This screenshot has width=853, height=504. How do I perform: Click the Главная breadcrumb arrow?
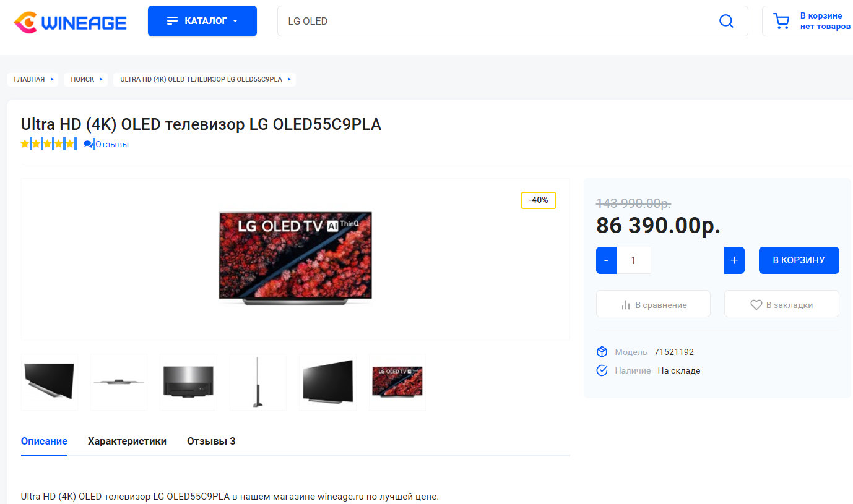(x=53, y=79)
